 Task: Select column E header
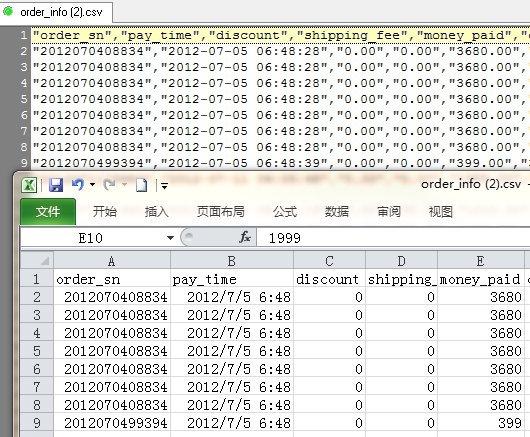pyautogui.click(x=481, y=261)
